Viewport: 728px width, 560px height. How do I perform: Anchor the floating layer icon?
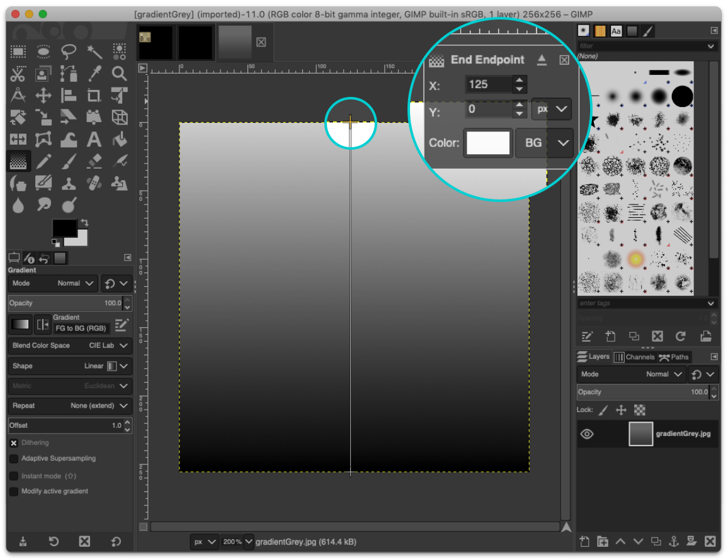[x=674, y=541]
